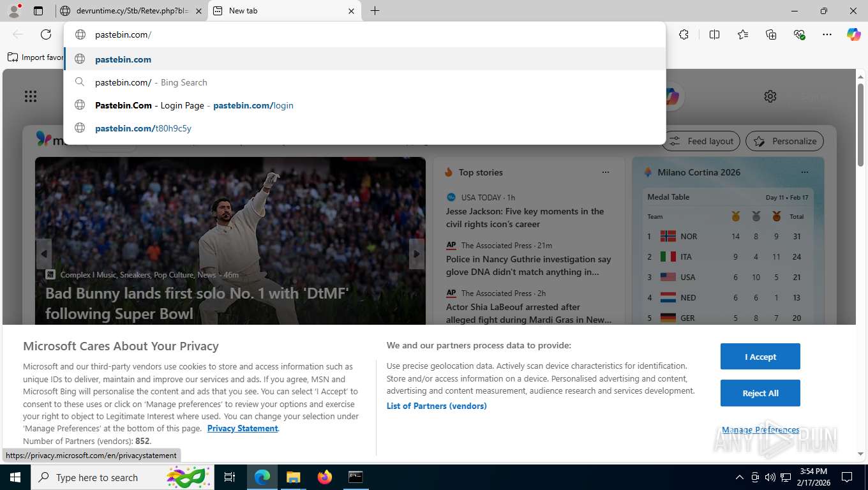Screen dimensions: 868x490
Task: Show next story in carousel
Action: (x=417, y=254)
